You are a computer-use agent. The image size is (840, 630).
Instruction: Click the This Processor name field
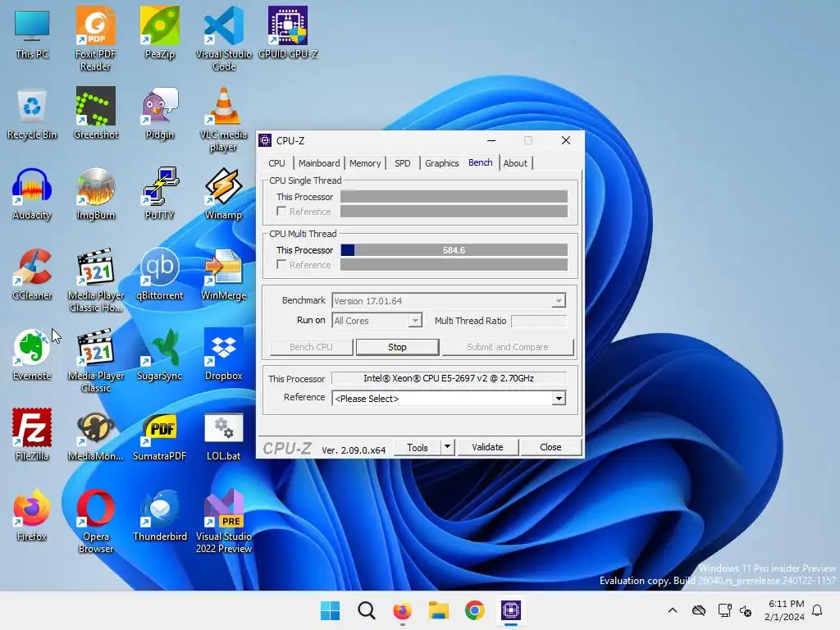tap(449, 378)
